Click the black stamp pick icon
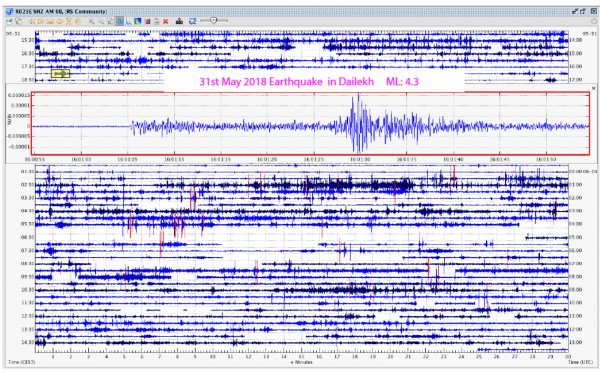This screenshot has width=600, height=373. click(179, 21)
